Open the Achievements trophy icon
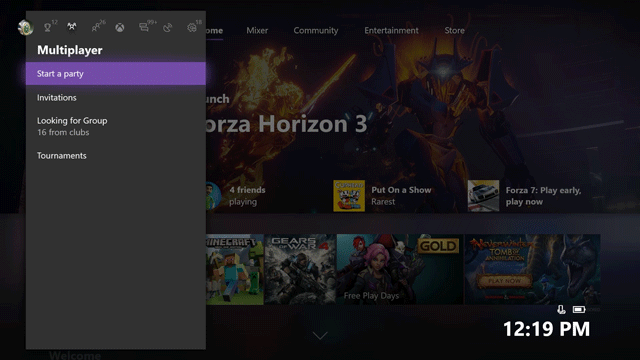This screenshot has width=640, height=360. (x=48, y=27)
